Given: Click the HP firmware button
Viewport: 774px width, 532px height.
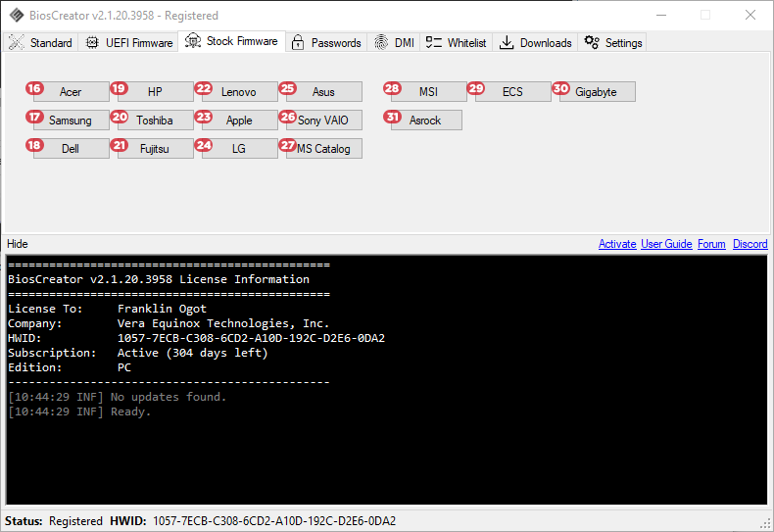Looking at the screenshot, I should click(x=156, y=92).
